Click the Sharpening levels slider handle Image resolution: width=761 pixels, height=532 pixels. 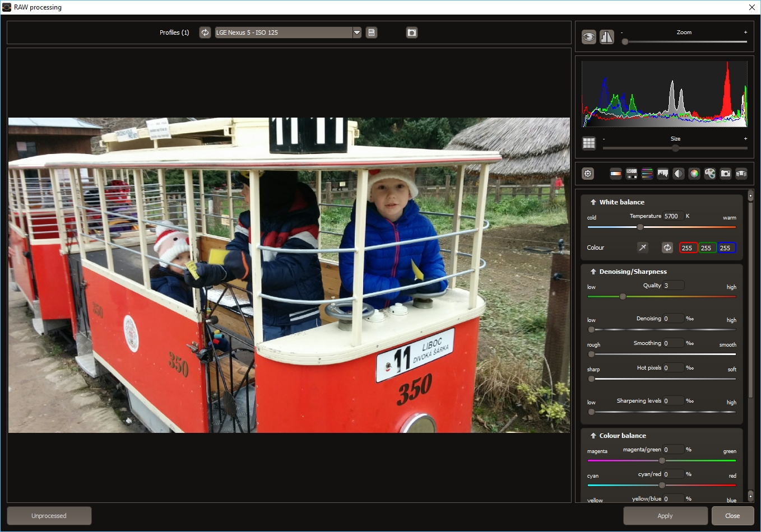click(591, 412)
